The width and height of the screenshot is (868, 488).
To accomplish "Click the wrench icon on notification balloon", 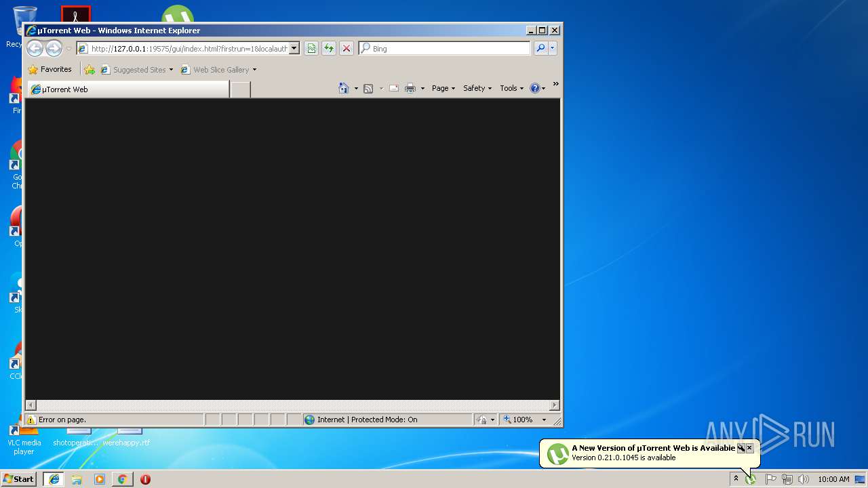I will pos(741,448).
